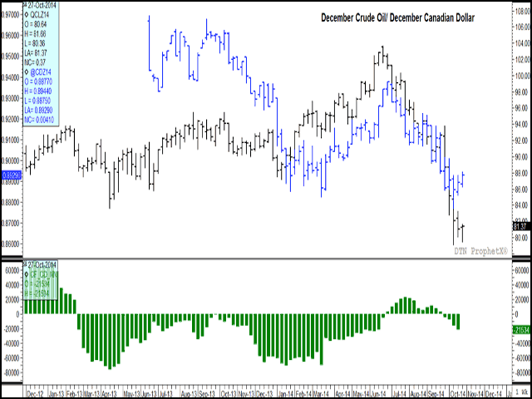Click the diamond marker next to @CDZ14
532x399 pixels.
(x=26, y=72)
